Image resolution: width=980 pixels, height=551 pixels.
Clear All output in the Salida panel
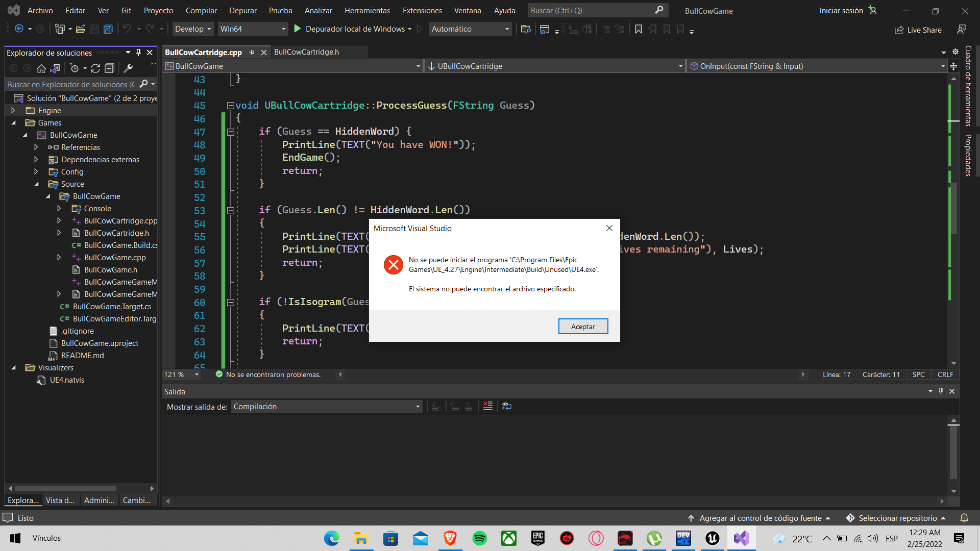pyautogui.click(x=487, y=406)
